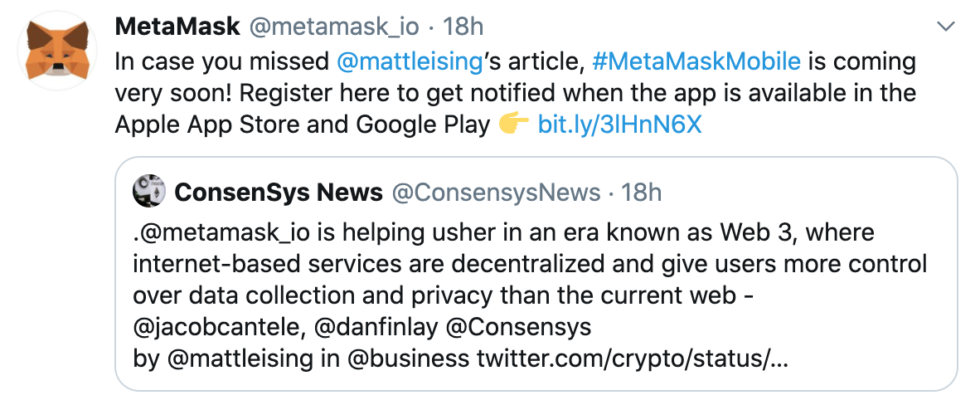
Task: Click the @ConsensysNews handle
Action: click(x=496, y=193)
